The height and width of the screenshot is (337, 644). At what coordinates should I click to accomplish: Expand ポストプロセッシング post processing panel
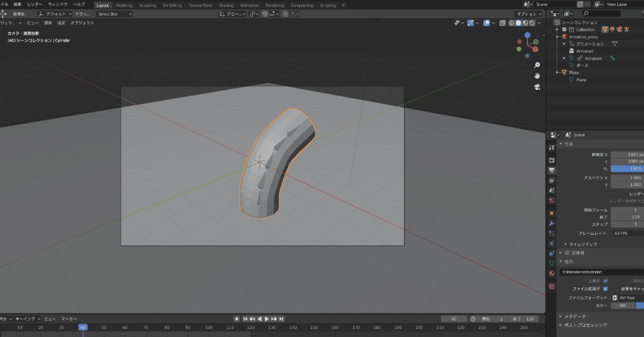pos(561,325)
